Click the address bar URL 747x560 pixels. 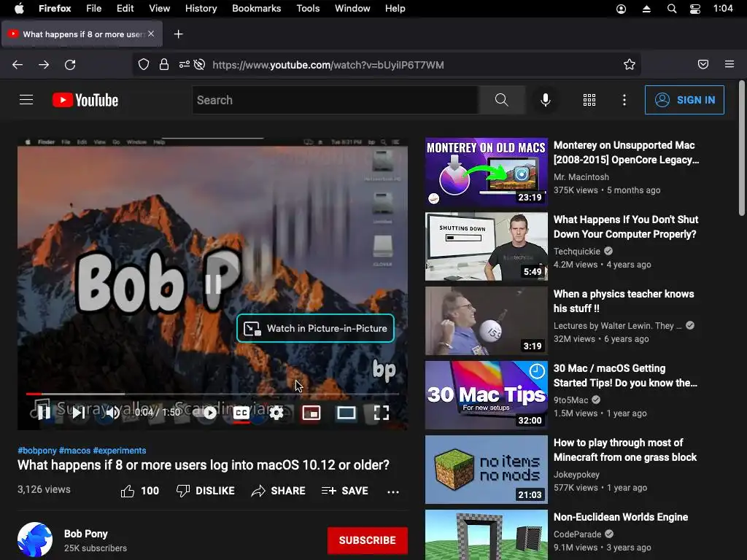328,65
